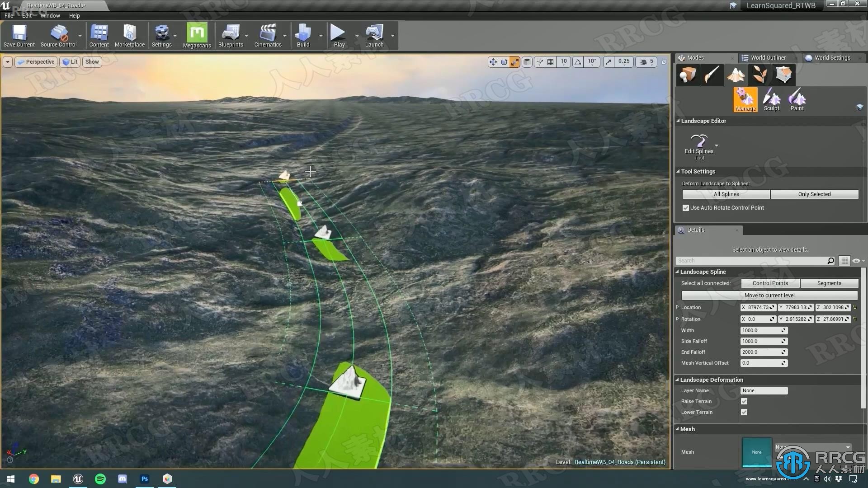Click the World Outliner tab
The height and width of the screenshot is (488, 868).
click(x=768, y=57)
